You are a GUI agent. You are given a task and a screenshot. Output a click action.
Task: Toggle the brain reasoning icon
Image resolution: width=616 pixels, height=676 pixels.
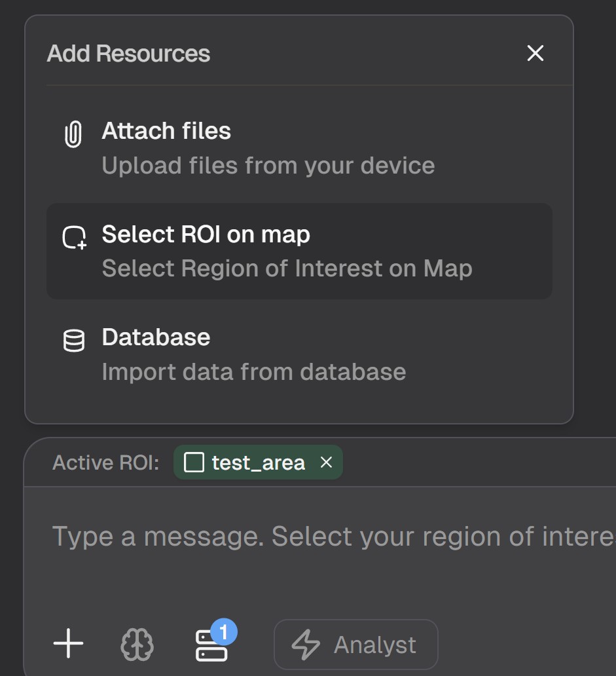(x=137, y=644)
